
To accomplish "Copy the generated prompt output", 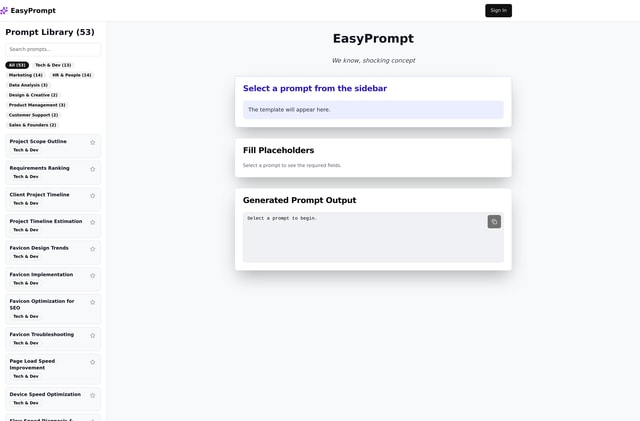I will (x=494, y=222).
